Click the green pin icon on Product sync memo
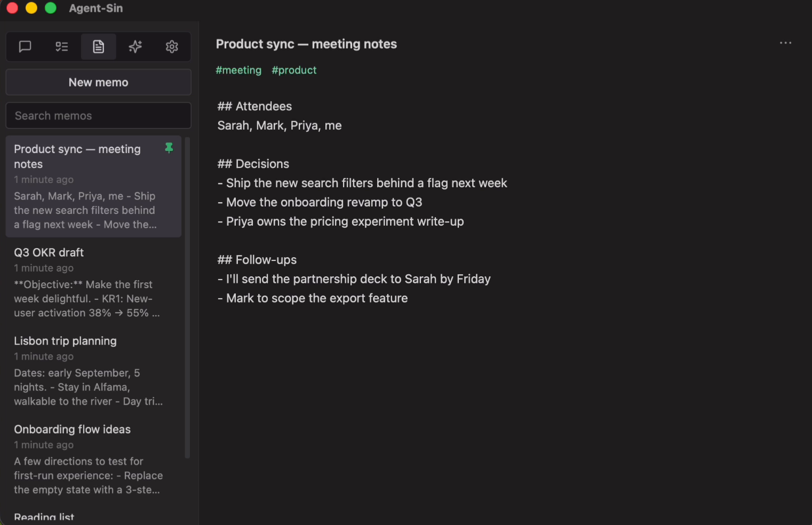 169,148
